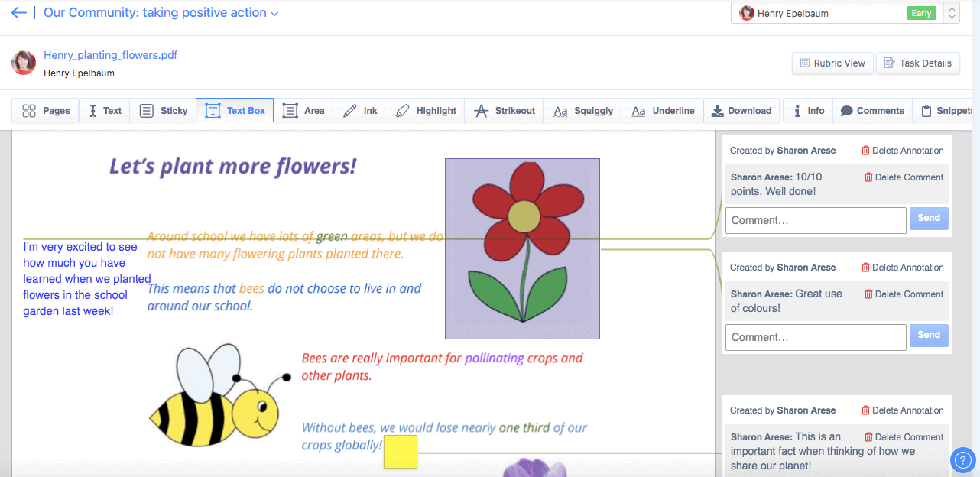Viewport: 980px width, 477px height.
Task: Download the annotated PDF
Action: tap(741, 111)
